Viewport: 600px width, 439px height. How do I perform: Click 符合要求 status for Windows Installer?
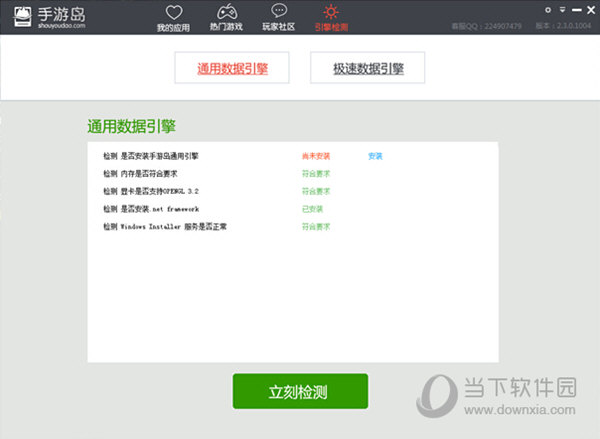coord(316,227)
